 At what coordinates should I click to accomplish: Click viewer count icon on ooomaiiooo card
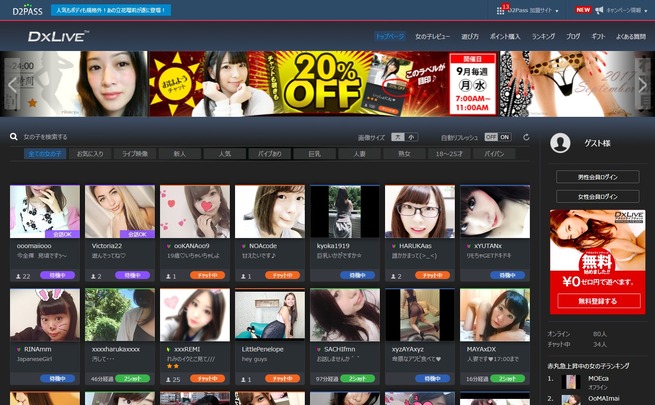18,276
